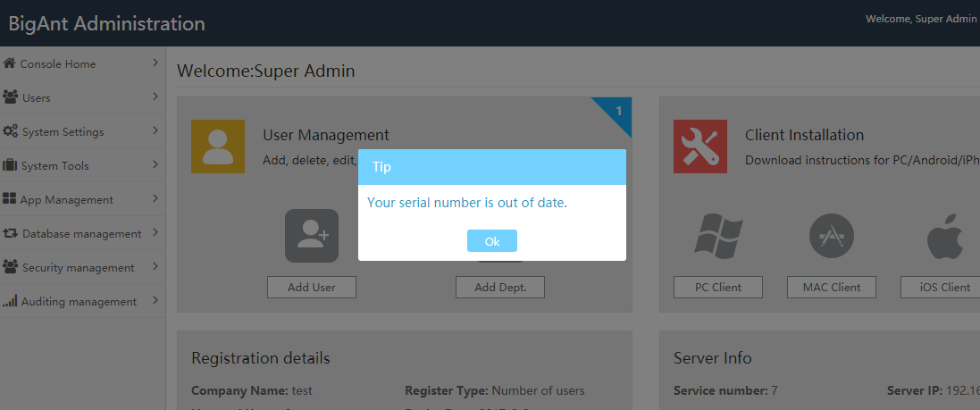The height and width of the screenshot is (410, 980).
Task: Click the User Management heading
Action: pyautogui.click(x=326, y=134)
